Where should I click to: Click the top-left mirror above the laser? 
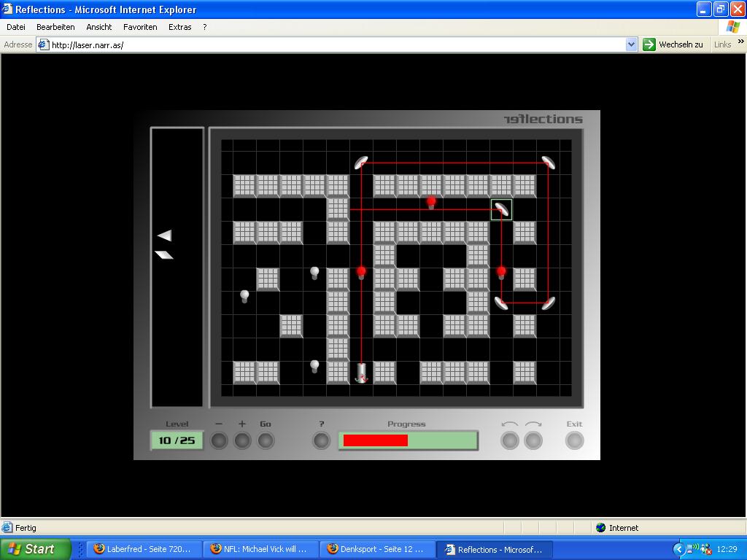pyautogui.click(x=361, y=163)
